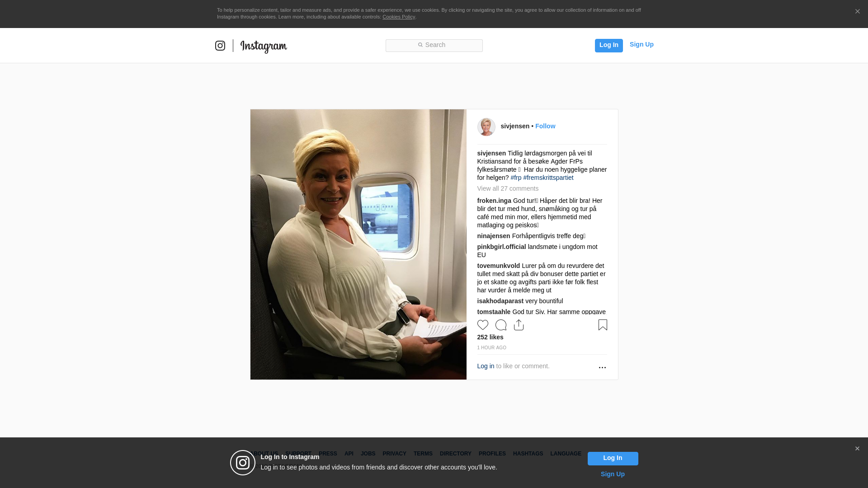Open the DIRECTORY footer link
Viewport: 868px width, 488px height.
456,454
